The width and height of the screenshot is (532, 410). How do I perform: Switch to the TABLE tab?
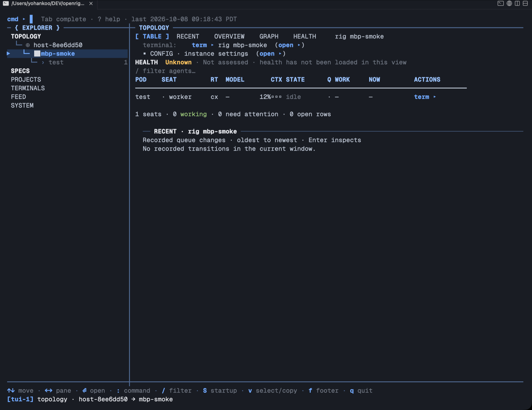[152, 36]
